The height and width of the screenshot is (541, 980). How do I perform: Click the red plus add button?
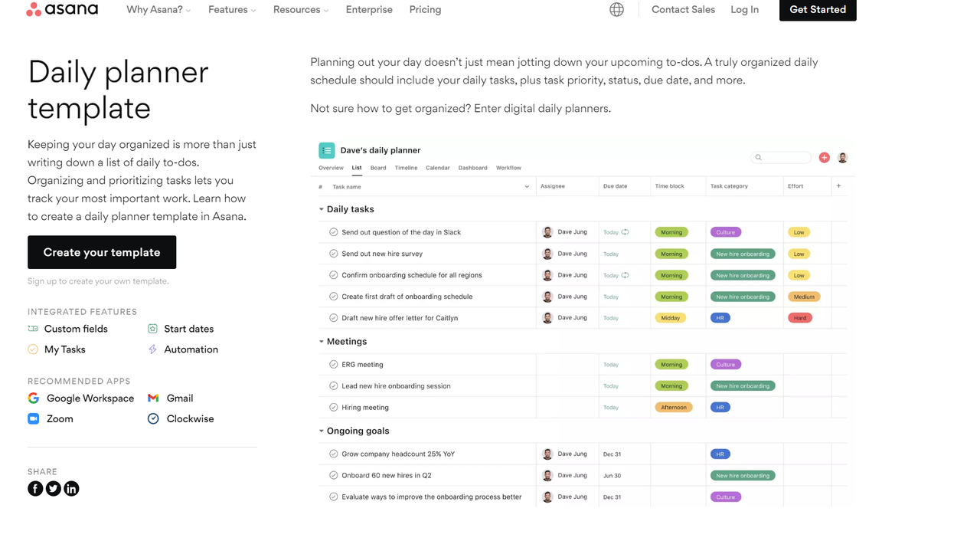coord(825,158)
